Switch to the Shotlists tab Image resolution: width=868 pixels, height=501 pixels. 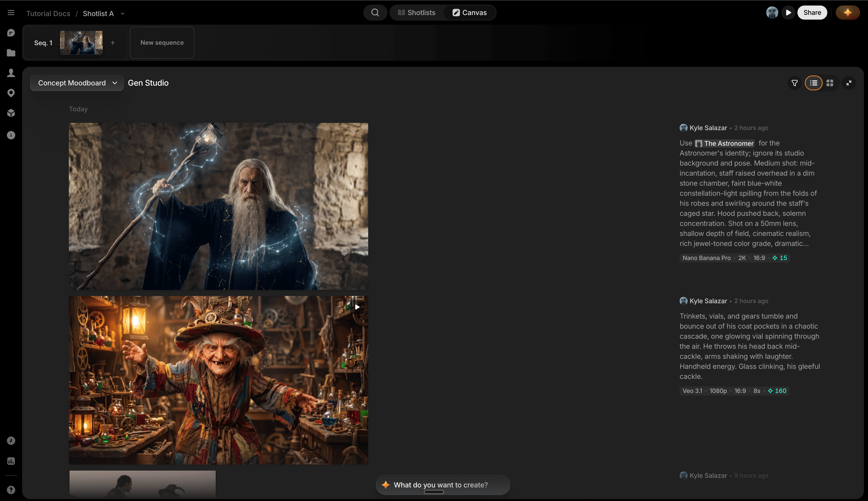pos(416,13)
